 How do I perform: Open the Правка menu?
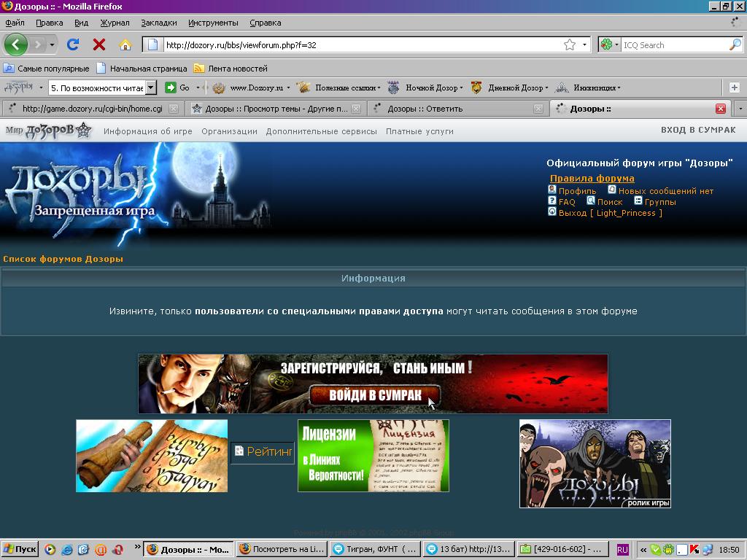click(49, 23)
